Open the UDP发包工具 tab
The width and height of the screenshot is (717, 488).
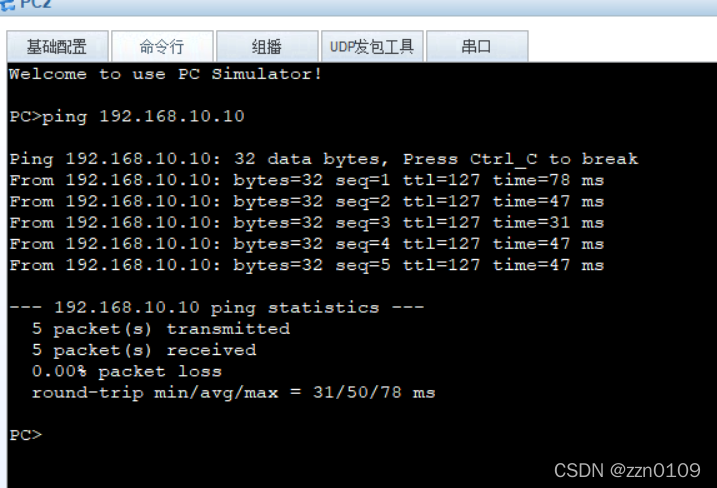(372, 46)
